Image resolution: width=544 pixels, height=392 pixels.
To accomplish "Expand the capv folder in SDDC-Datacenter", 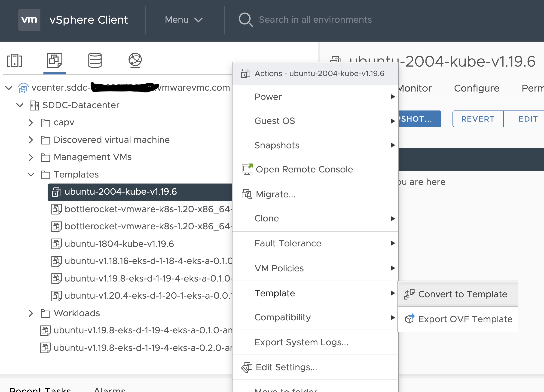I will click(32, 122).
